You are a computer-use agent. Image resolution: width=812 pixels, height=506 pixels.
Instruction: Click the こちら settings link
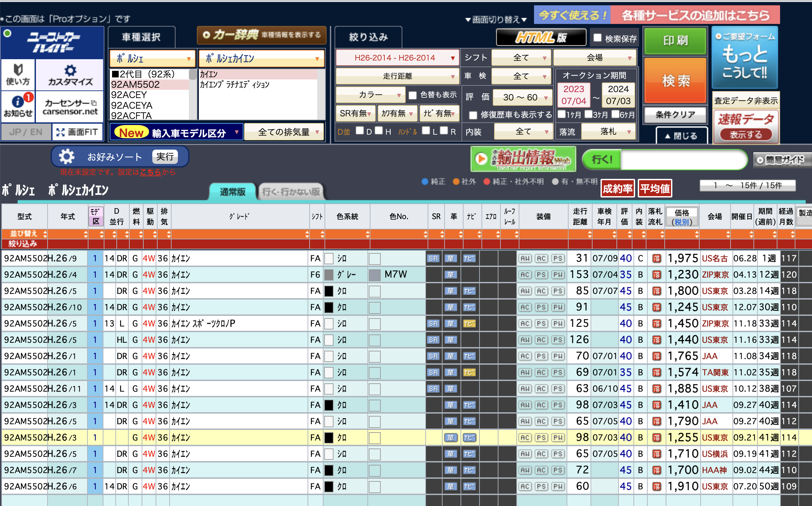(151, 172)
